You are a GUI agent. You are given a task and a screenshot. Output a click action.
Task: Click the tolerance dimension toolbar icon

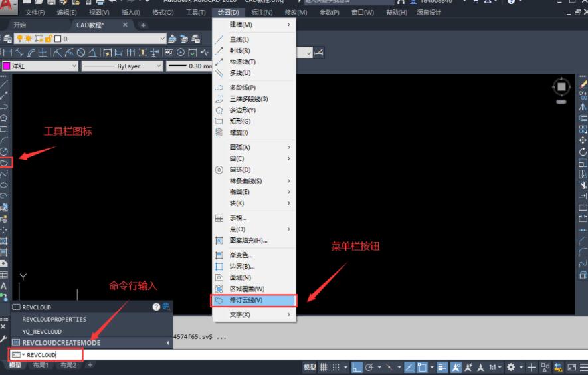pos(169,53)
